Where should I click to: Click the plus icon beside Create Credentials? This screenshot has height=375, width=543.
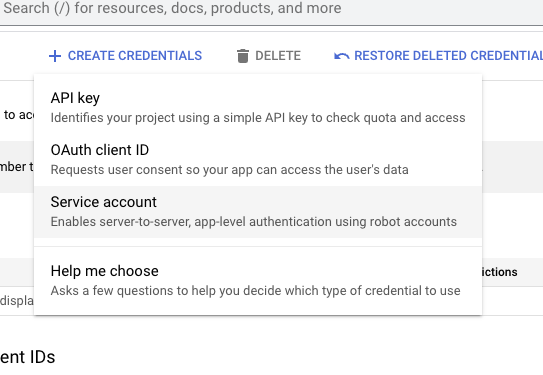tap(55, 56)
